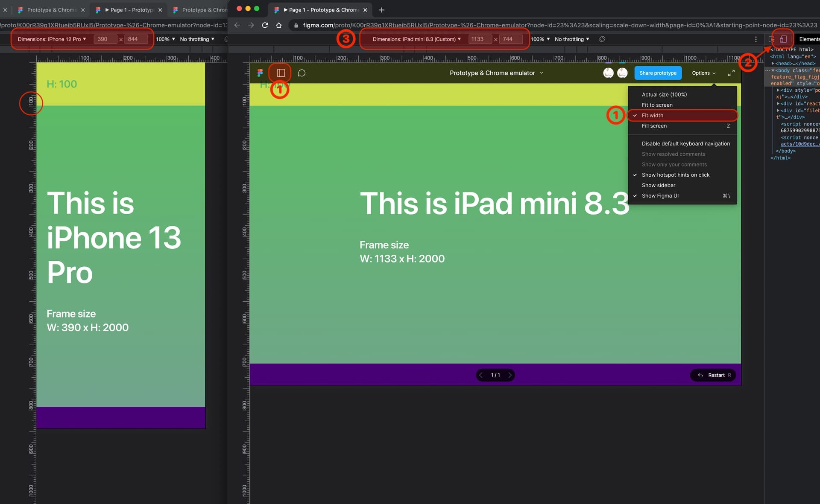Toggle the DevTools device toolbar icon

783,39
